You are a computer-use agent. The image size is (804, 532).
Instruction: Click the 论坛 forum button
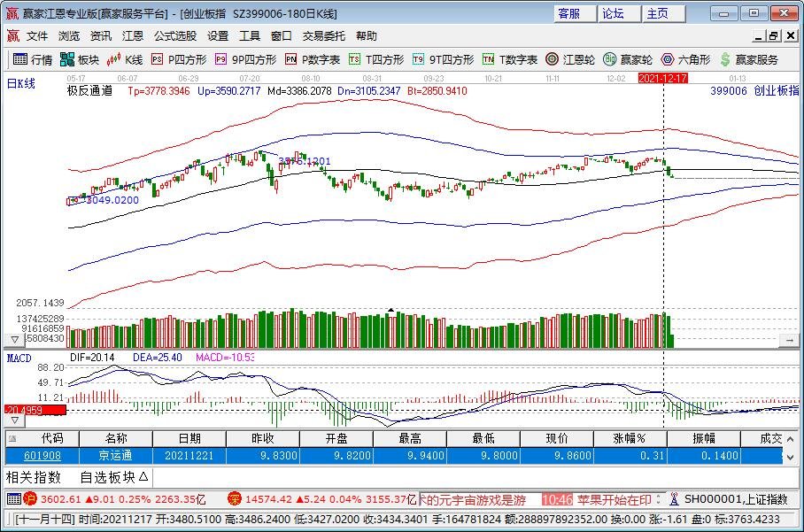pos(619,14)
